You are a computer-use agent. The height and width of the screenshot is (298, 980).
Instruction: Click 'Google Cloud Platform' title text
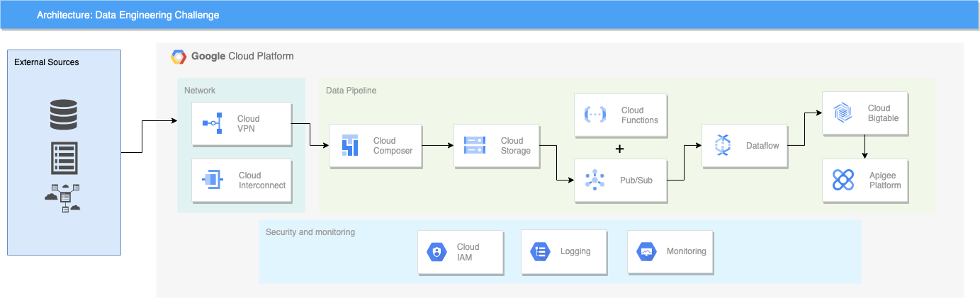point(242,57)
